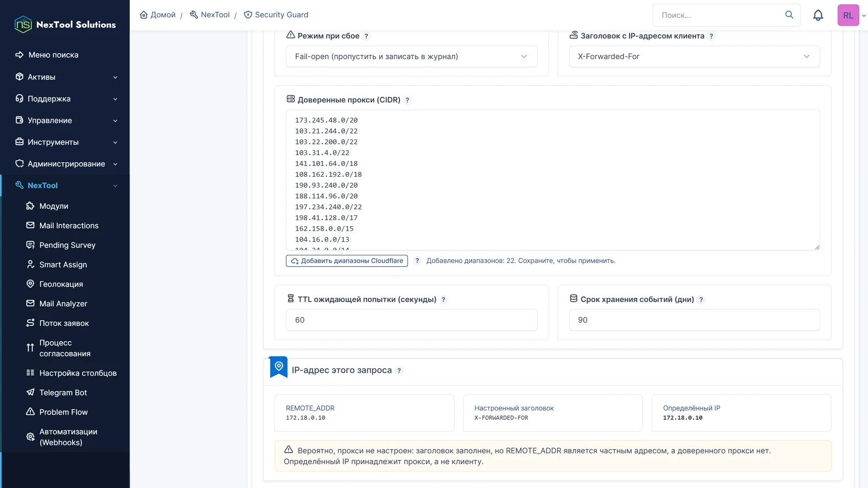Screen dimensions: 868x488
Task: Expand the Поддержка sidebar menu
Action: tap(65, 99)
